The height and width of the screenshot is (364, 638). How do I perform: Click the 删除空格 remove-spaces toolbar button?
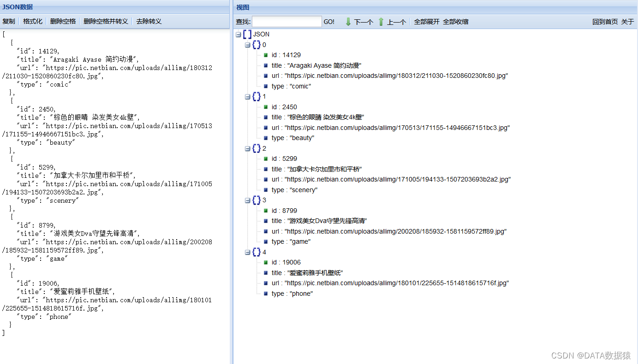tap(63, 21)
